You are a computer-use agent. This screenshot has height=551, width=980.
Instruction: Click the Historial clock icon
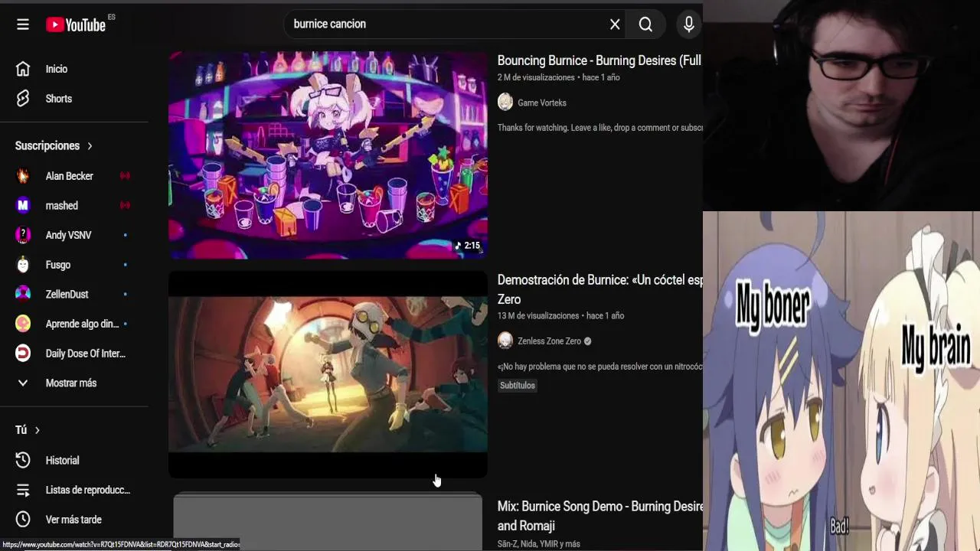click(23, 460)
